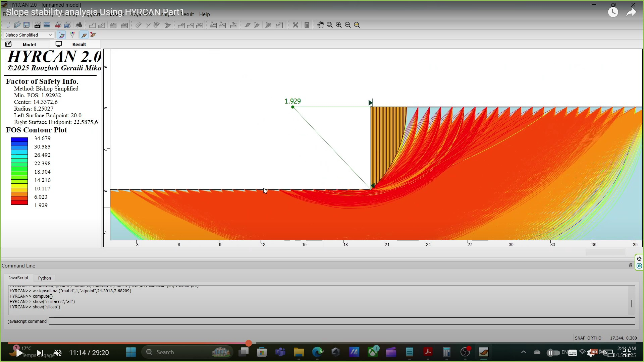The width and height of the screenshot is (644, 362).
Task: Click the Open file folder icon
Action: tap(17, 25)
